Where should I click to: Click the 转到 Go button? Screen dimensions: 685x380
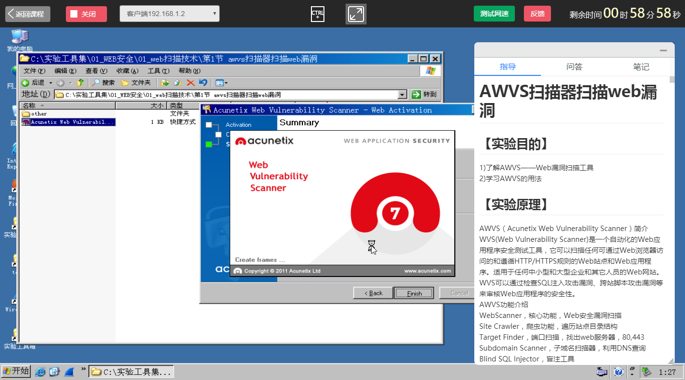(424, 94)
